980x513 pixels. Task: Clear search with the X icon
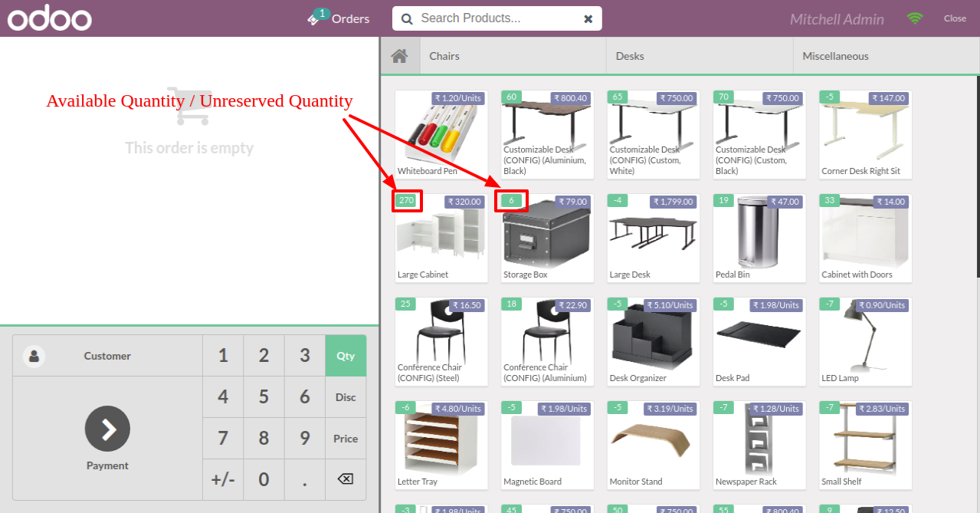tap(588, 18)
